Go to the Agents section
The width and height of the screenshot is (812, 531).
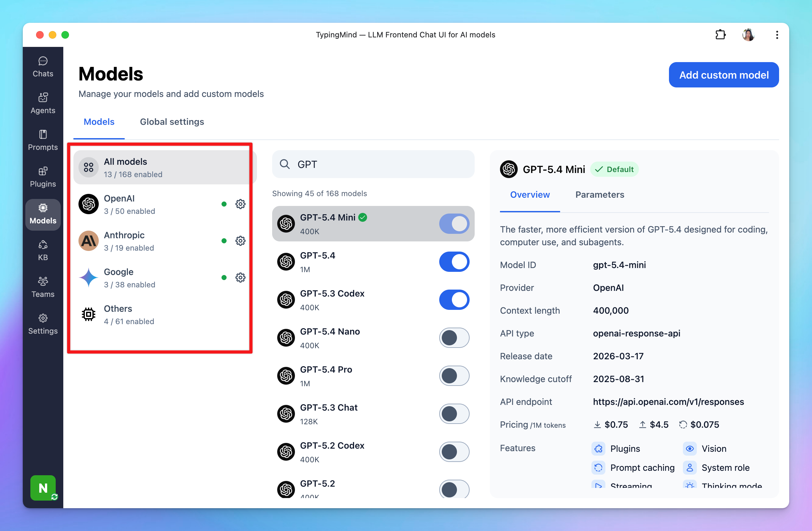[43, 103]
